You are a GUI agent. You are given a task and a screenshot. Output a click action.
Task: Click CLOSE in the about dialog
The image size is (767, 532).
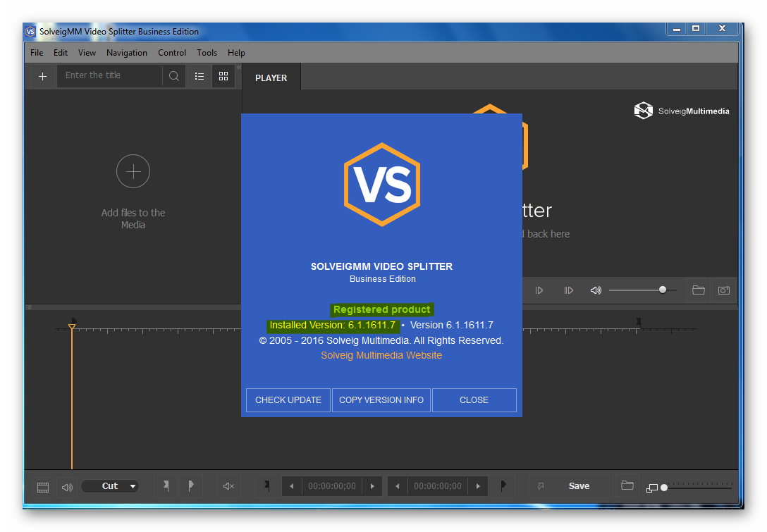pyautogui.click(x=474, y=400)
